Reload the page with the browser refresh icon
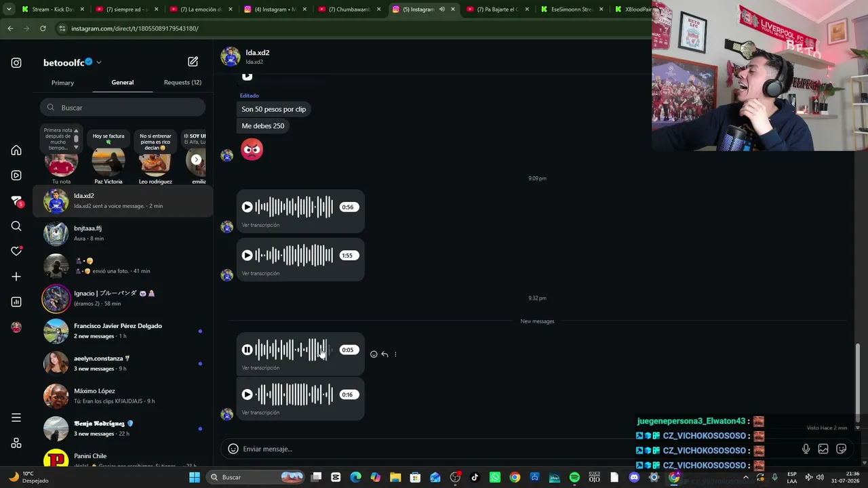 (x=43, y=28)
